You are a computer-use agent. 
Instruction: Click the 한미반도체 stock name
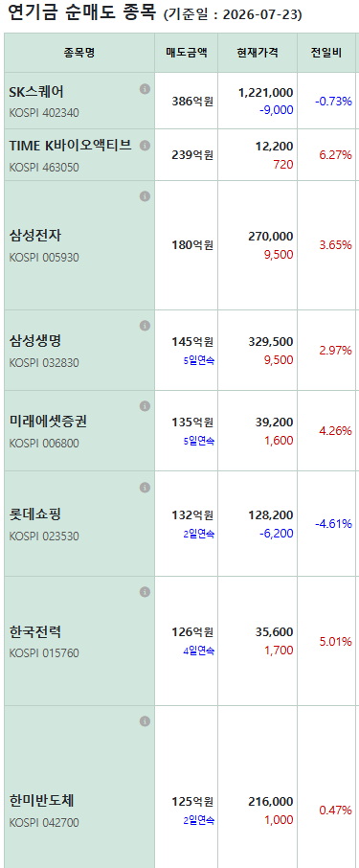coord(41,801)
